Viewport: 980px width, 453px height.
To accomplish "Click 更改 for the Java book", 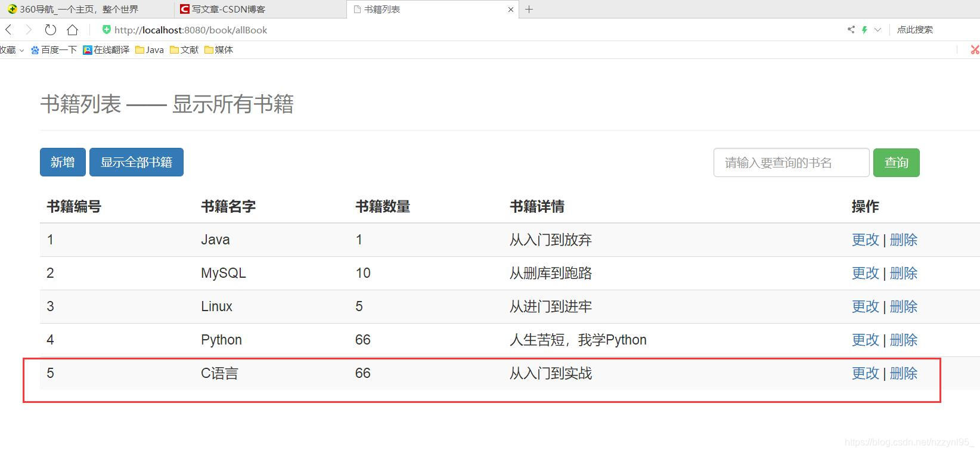I will click(x=865, y=240).
